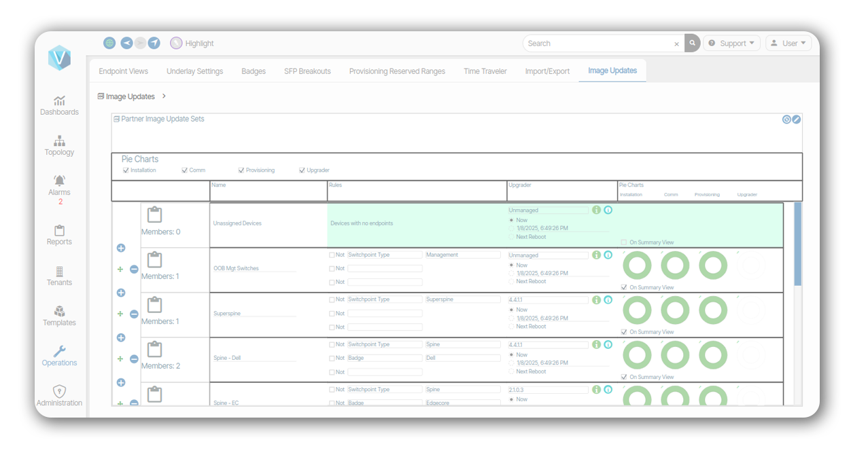
Task: Clear the search field with the X
Action: point(676,43)
